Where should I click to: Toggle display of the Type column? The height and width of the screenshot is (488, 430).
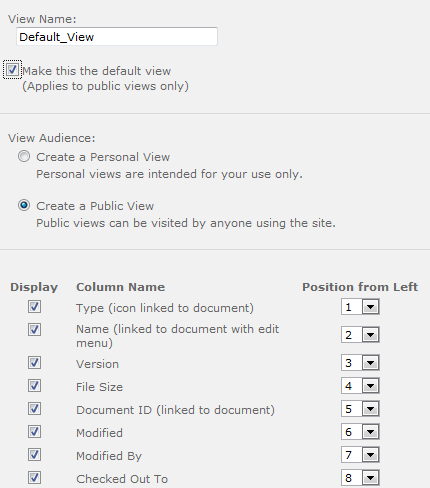click(x=34, y=307)
